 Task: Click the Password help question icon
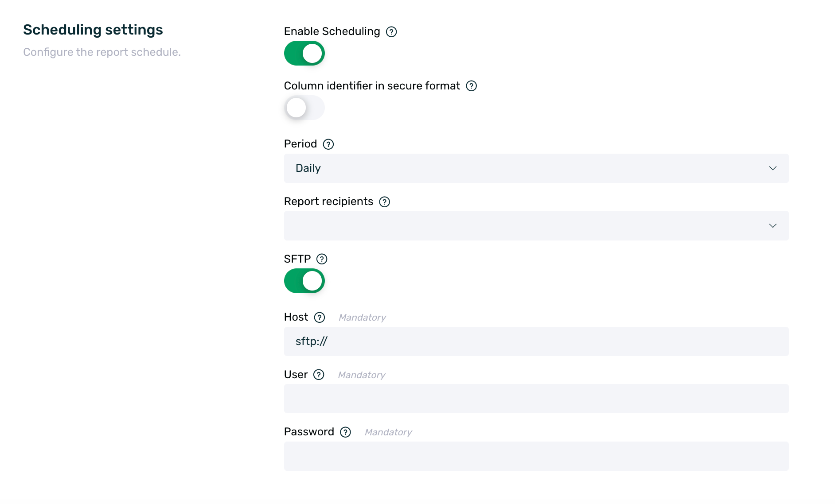tap(346, 432)
